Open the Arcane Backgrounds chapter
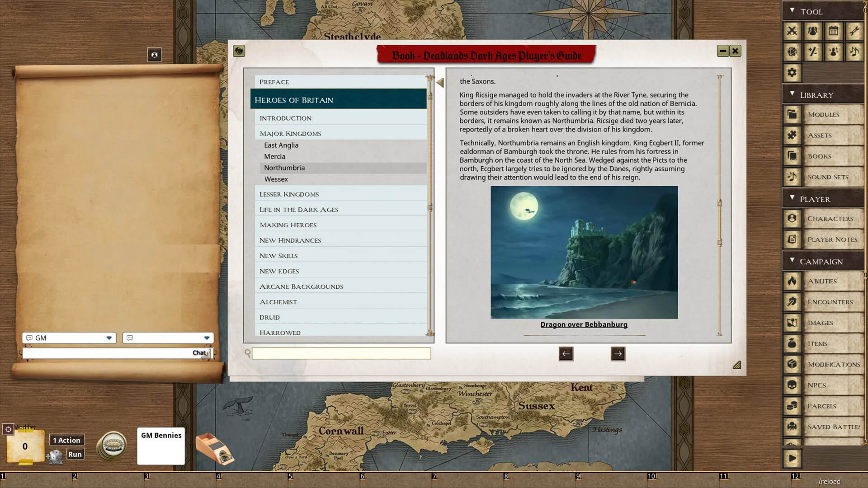Viewport: 868px width, 488px height. [x=301, y=286]
